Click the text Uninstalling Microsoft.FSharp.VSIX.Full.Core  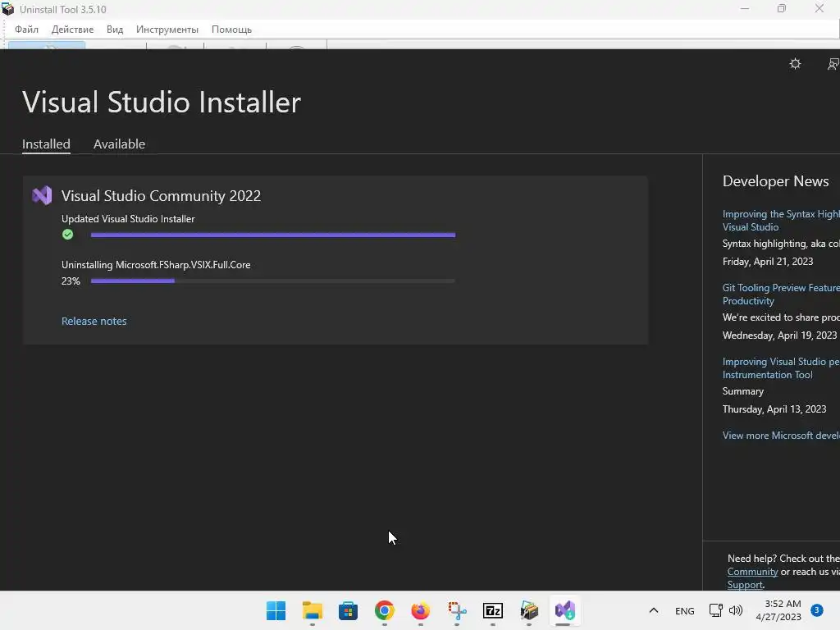(156, 265)
